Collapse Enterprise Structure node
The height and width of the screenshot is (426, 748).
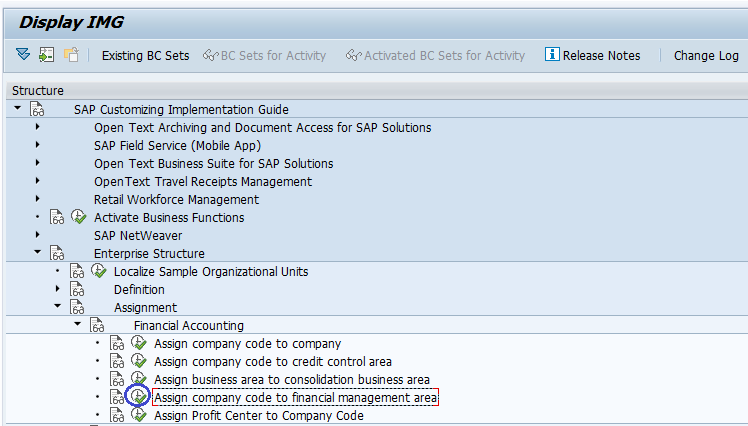coord(38,252)
